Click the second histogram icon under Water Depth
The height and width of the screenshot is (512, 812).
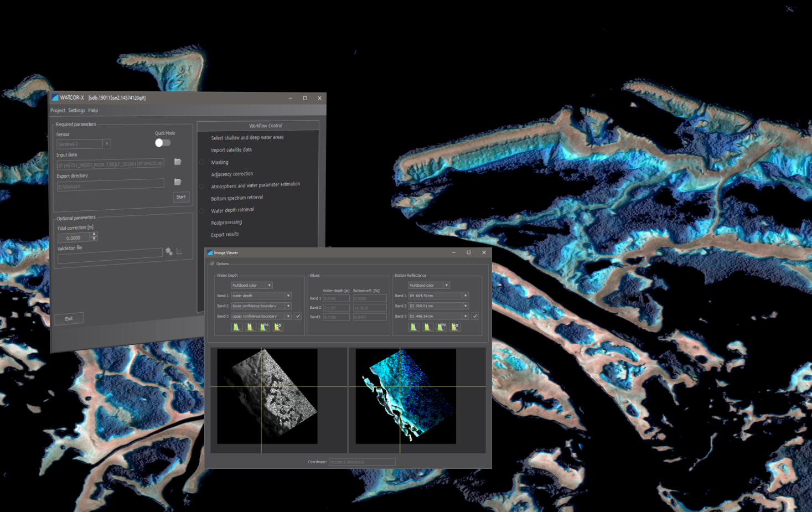point(251,327)
